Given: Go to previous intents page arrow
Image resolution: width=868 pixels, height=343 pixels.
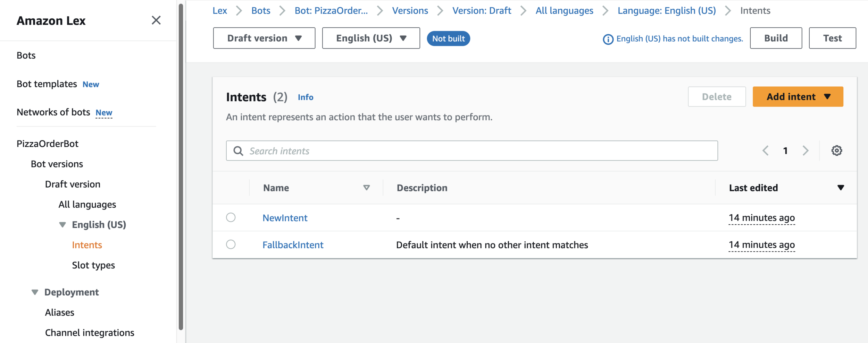Looking at the screenshot, I should pos(765,151).
